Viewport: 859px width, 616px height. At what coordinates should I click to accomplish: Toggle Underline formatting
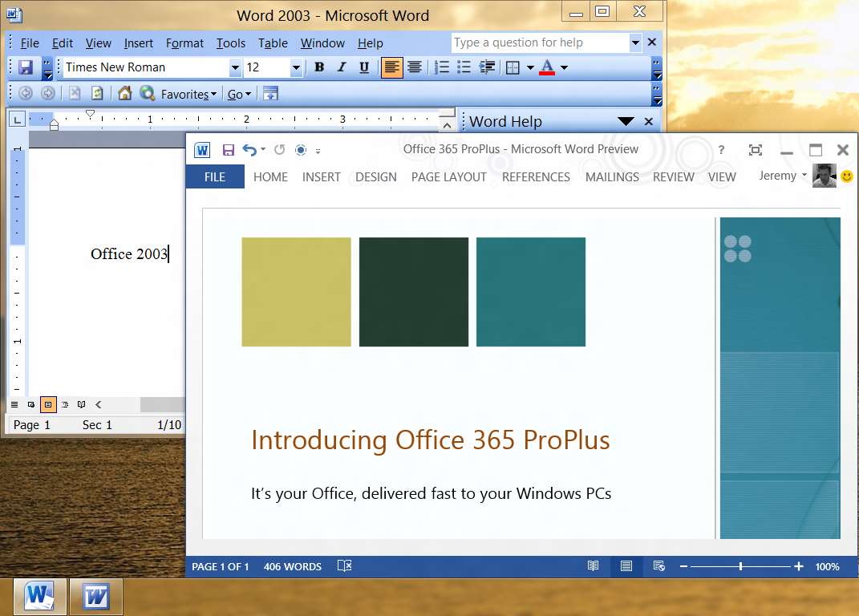pos(364,67)
